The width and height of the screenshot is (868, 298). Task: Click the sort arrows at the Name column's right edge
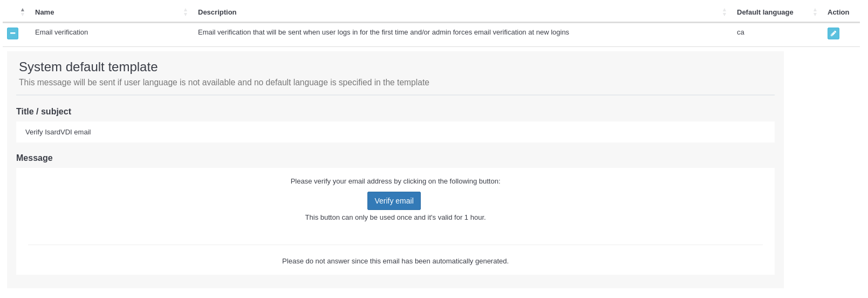click(x=185, y=12)
